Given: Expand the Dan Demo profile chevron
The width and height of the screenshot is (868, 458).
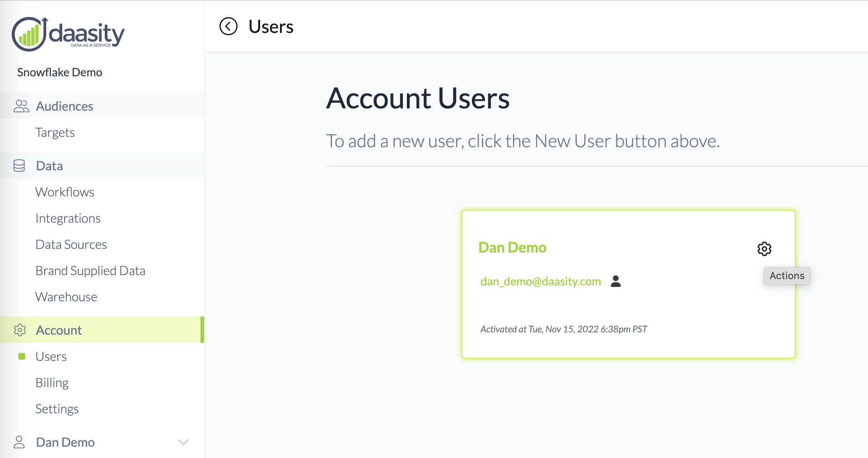Looking at the screenshot, I should (183, 442).
